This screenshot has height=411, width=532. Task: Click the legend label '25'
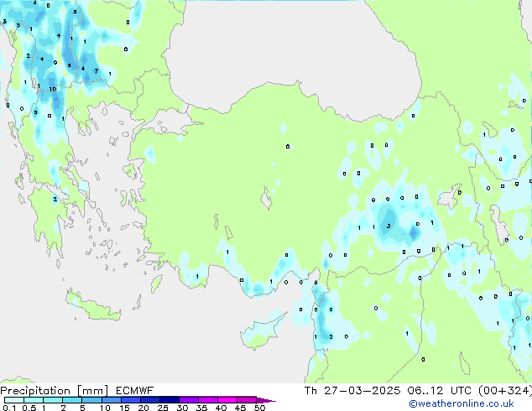[163, 408]
